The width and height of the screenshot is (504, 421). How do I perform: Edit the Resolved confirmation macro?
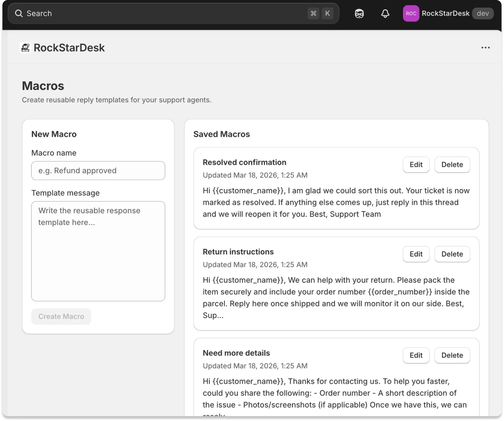[416, 164]
